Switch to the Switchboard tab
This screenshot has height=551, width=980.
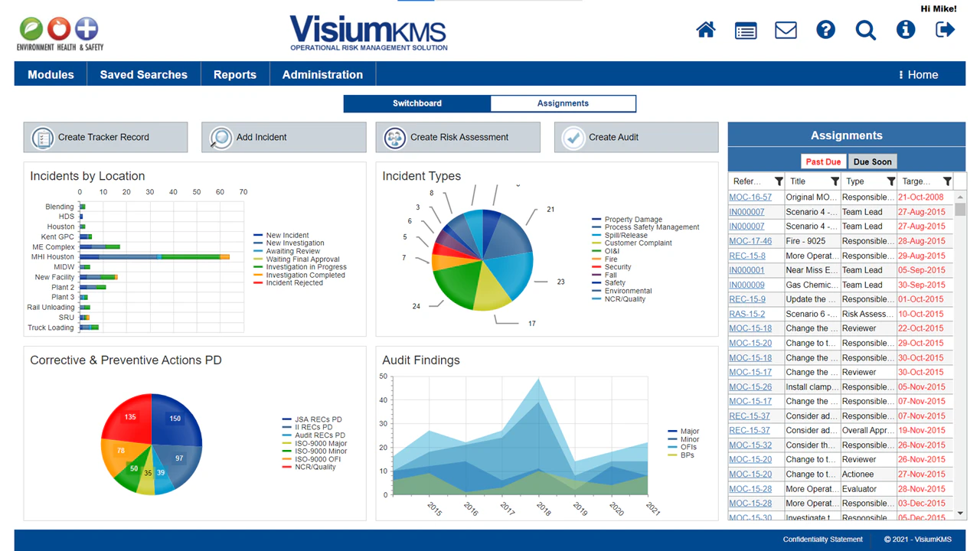point(417,103)
